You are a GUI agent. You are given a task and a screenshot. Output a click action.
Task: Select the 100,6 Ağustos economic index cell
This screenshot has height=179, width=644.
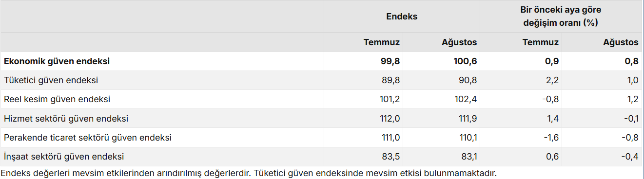pyautogui.click(x=464, y=61)
